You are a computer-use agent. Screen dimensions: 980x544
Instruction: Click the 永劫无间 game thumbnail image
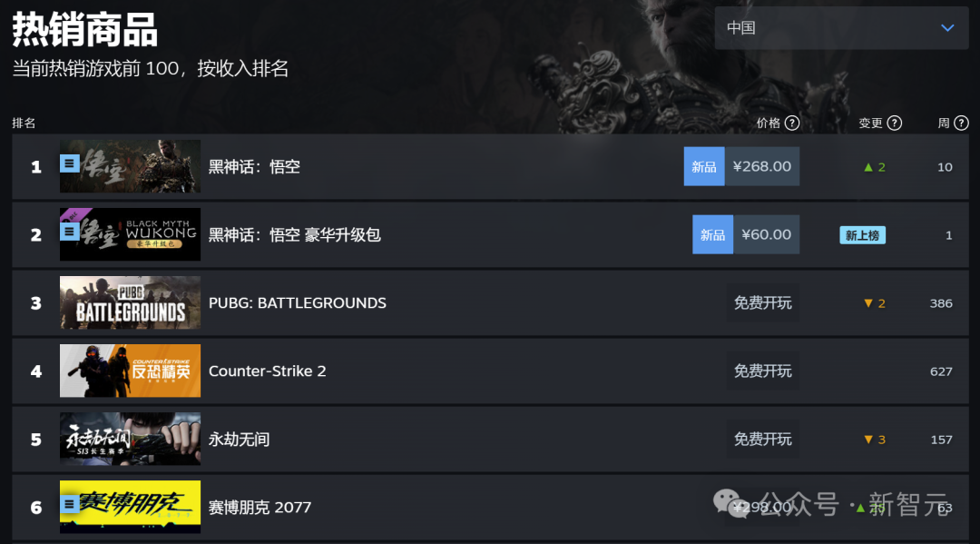point(130,439)
